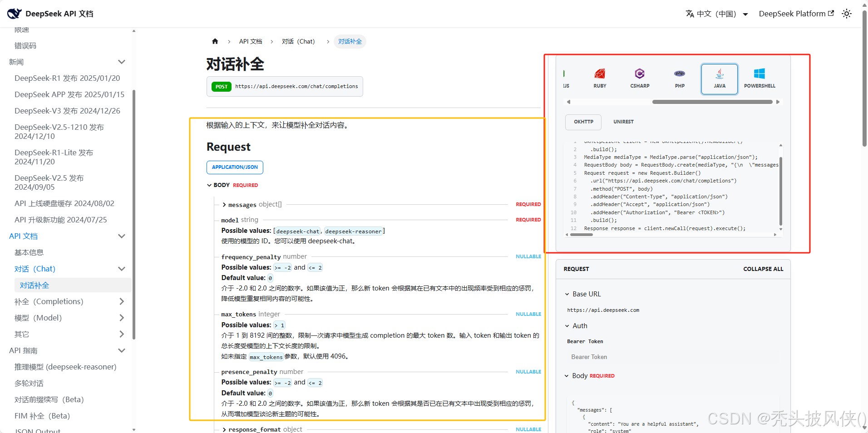Collapse the Base URL section
Image resolution: width=868 pixels, height=433 pixels.
(x=582, y=294)
